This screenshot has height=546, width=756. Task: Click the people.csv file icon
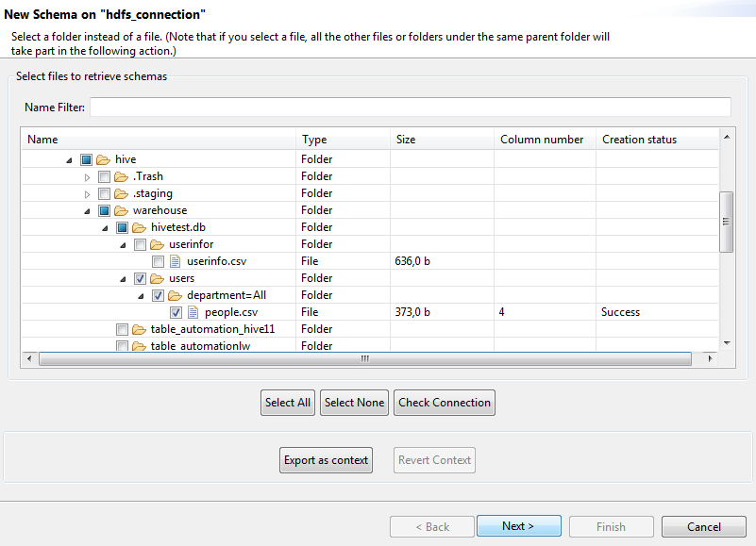tap(193, 312)
